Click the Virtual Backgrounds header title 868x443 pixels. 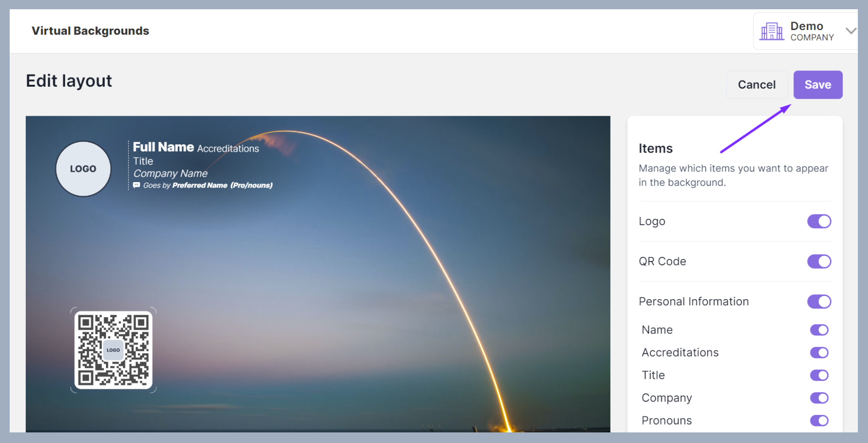[x=90, y=31]
